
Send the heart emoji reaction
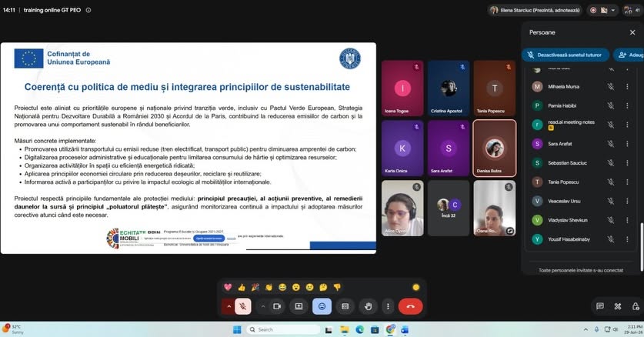pos(228,287)
